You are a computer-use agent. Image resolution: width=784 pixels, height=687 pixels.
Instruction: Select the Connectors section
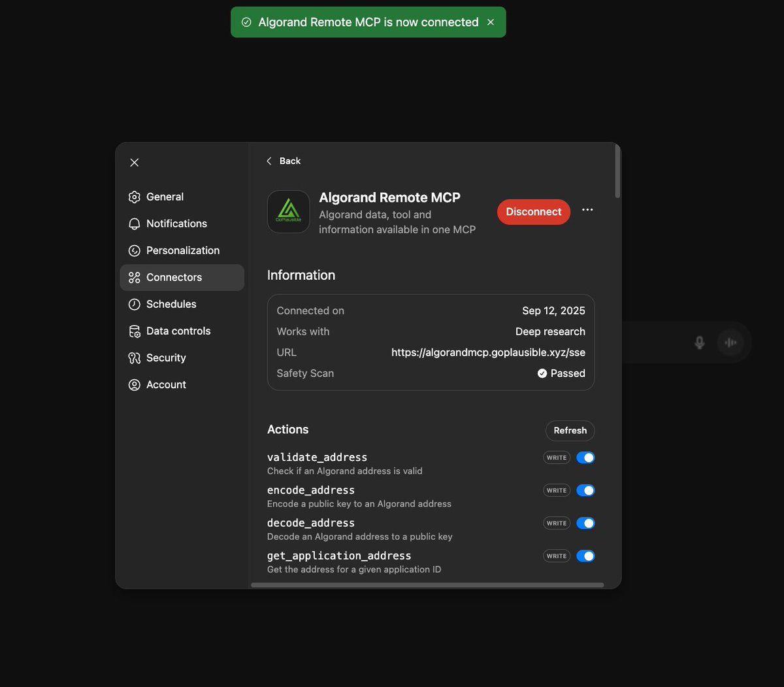point(182,277)
